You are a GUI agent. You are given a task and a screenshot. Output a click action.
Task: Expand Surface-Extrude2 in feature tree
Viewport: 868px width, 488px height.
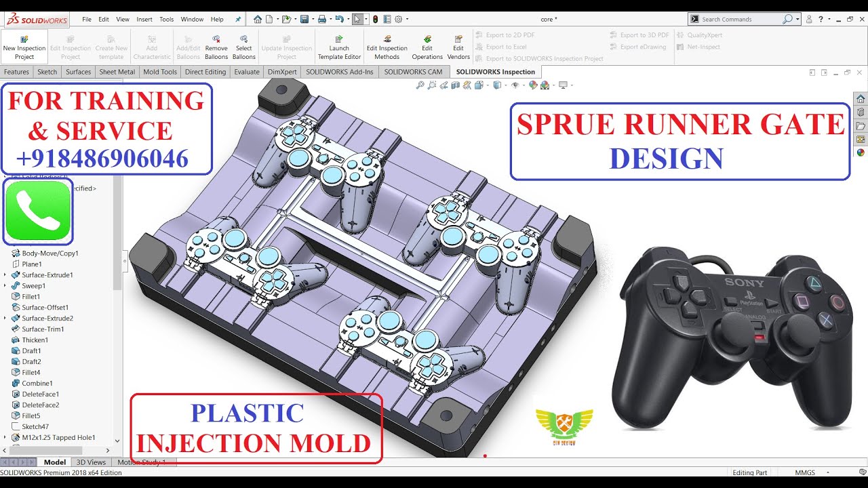click(5, 319)
